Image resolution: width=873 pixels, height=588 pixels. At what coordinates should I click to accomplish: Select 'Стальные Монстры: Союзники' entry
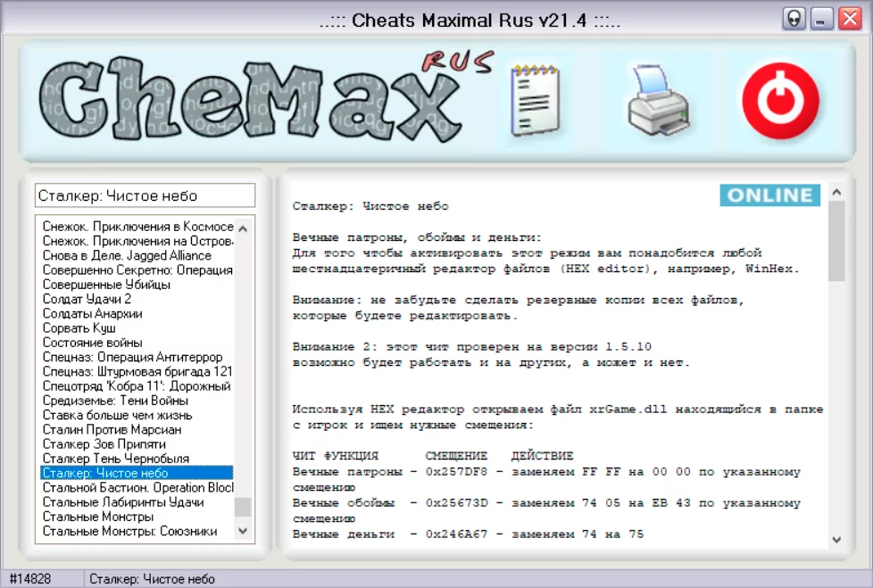point(137,531)
